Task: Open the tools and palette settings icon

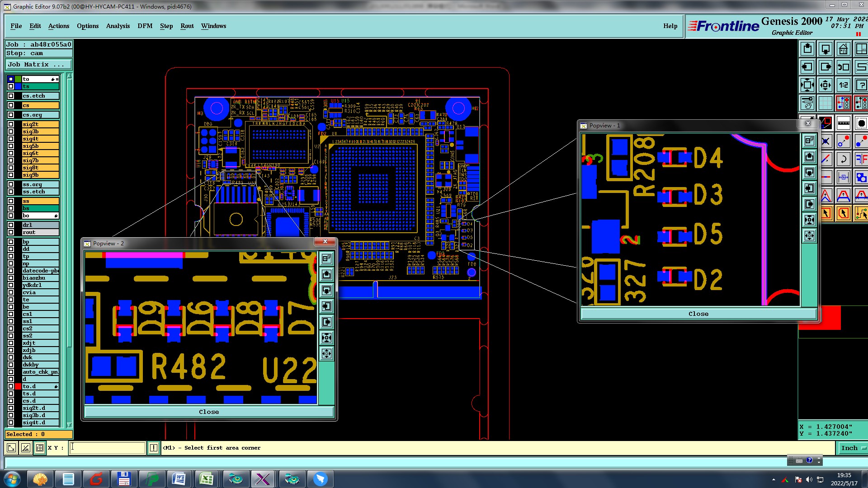Action: (x=807, y=103)
